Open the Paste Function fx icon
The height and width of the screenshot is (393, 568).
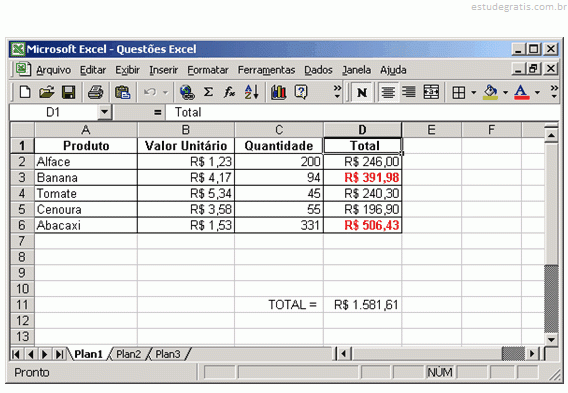[x=230, y=92]
